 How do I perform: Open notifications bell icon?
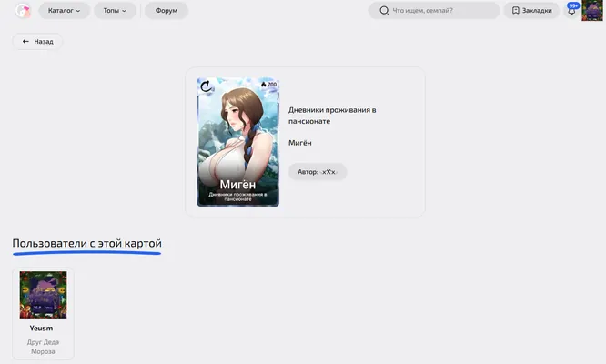coord(571,11)
